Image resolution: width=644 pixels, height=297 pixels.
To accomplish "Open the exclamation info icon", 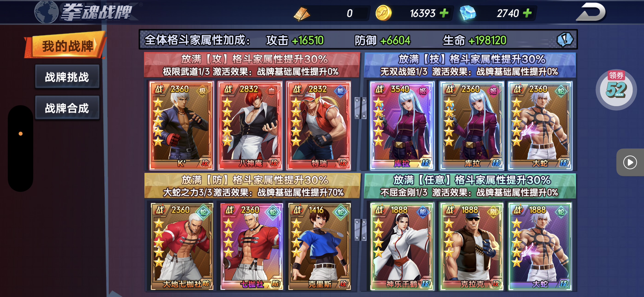I will 565,39.
